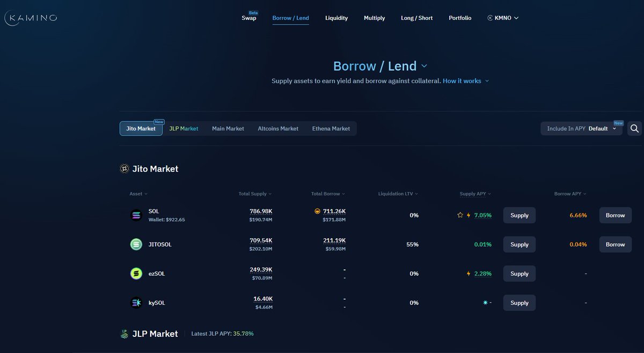
Task: Switch to the Main Market tab
Action: 228,129
